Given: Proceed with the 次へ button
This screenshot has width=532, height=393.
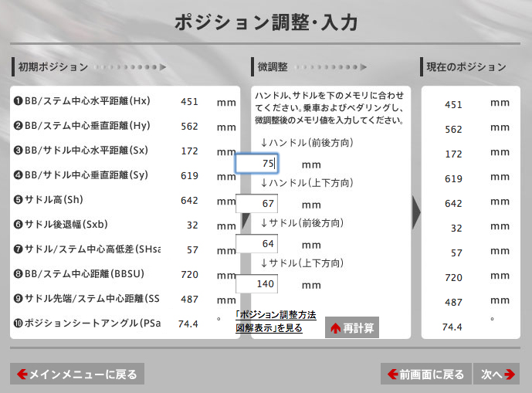Looking at the screenshot, I should (x=496, y=374).
